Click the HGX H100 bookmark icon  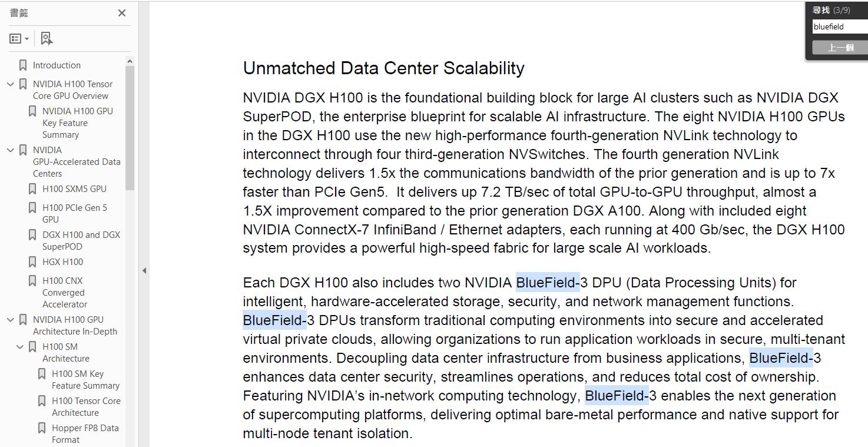(32, 262)
